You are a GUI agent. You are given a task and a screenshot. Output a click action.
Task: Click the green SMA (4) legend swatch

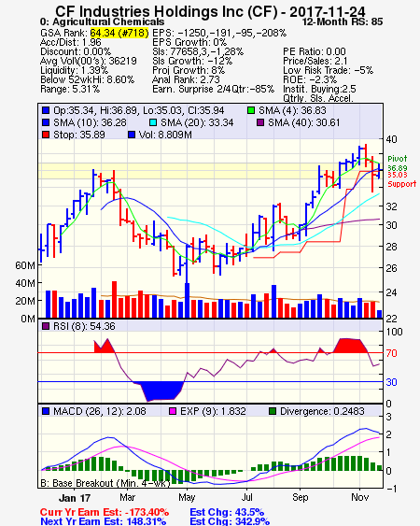coord(251,110)
